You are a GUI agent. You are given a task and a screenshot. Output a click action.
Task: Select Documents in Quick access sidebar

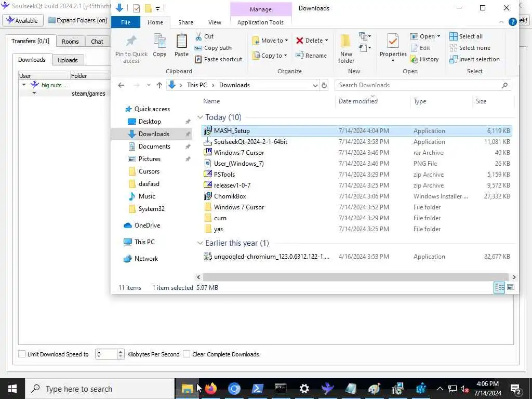(154, 146)
